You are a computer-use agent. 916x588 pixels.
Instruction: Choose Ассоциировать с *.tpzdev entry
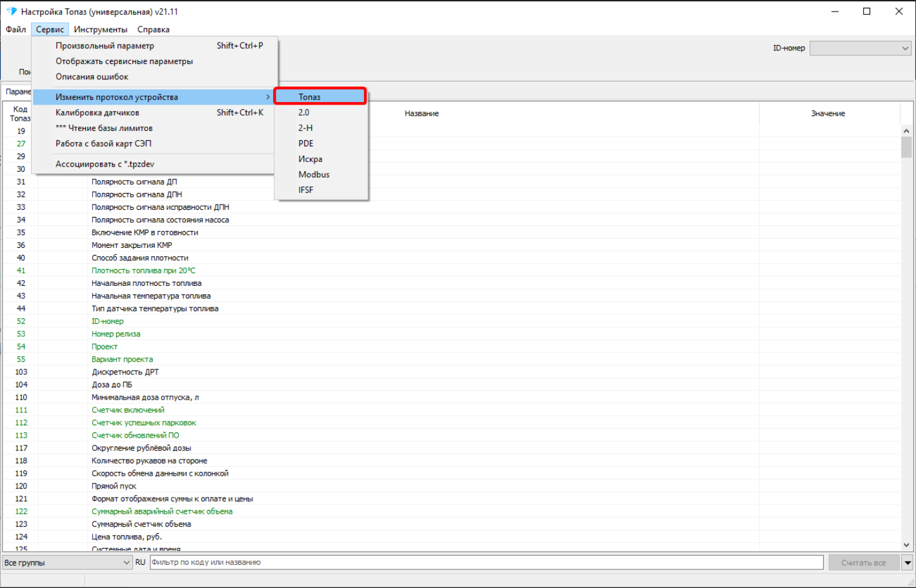pyautogui.click(x=155, y=164)
